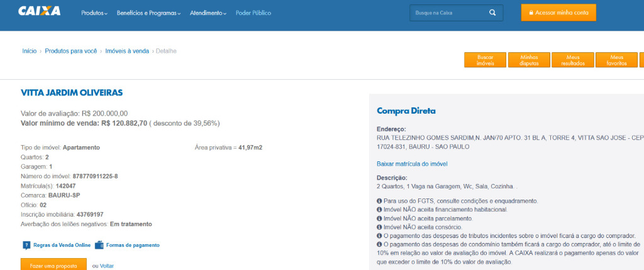Expand the Produtos dropdown menu
644x270 pixels.
[x=94, y=13]
